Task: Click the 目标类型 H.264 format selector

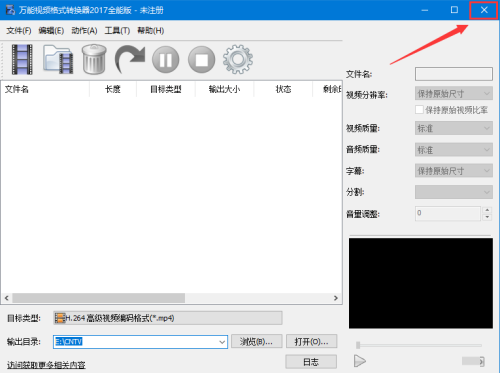Action: tap(168, 318)
